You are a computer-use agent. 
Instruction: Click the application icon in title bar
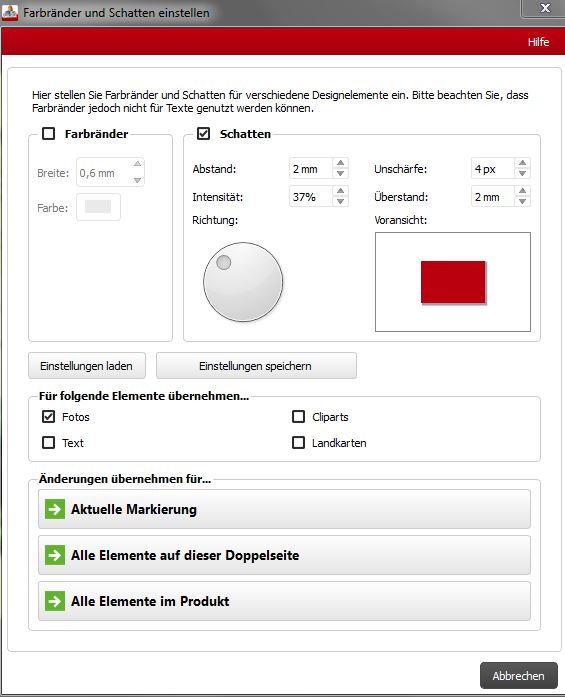click(x=10, y=12)
